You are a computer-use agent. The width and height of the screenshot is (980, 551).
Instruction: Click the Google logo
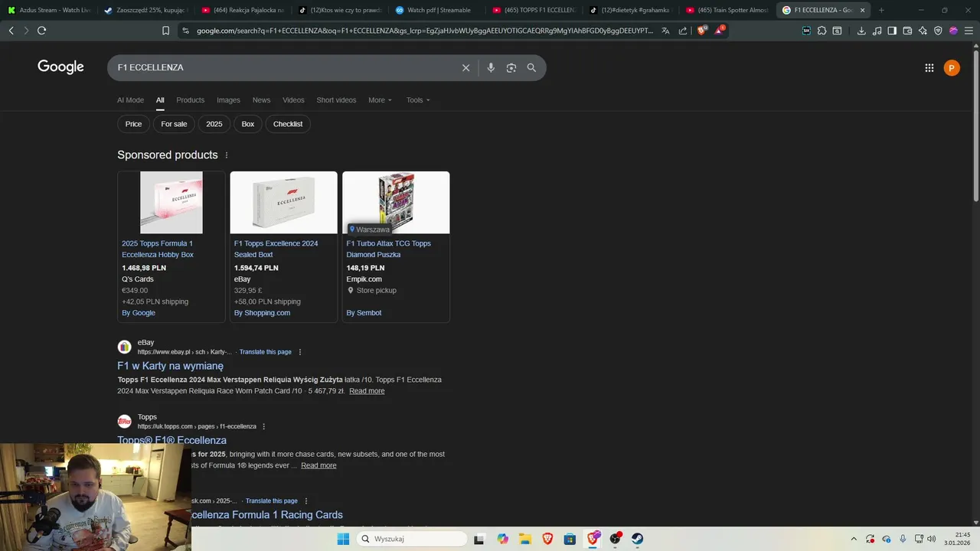click(60, 67)
